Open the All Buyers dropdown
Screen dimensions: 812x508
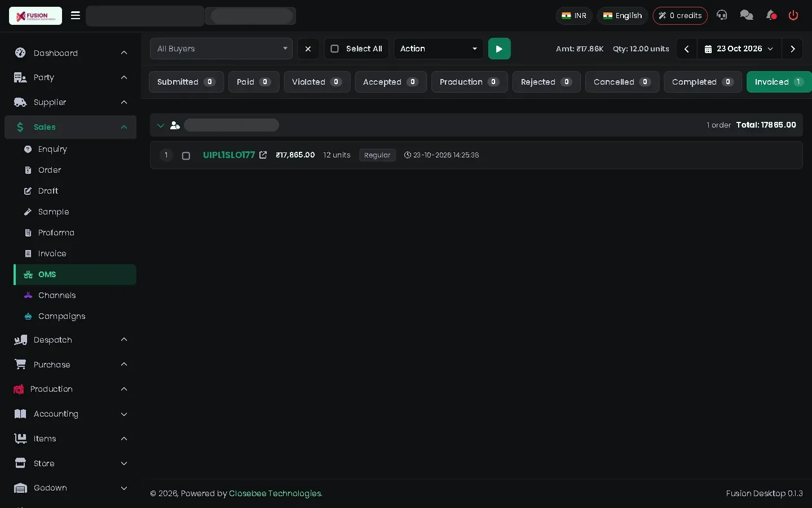click(221, 49)
